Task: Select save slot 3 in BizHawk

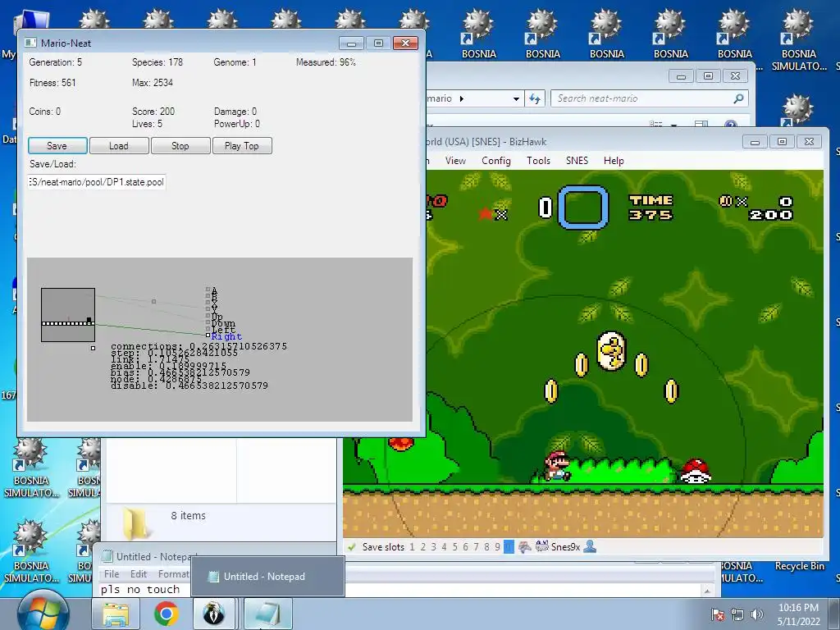Action: [x=433, y=547]
